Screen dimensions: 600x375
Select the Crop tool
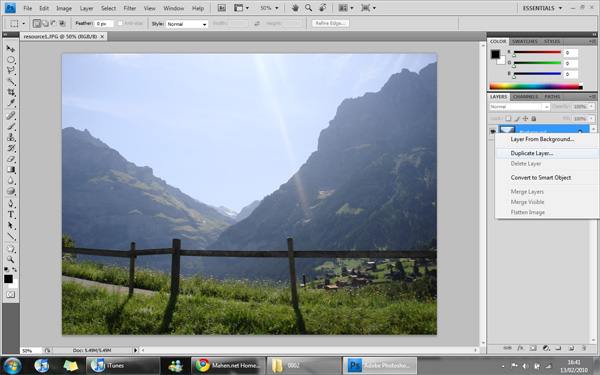10,92
